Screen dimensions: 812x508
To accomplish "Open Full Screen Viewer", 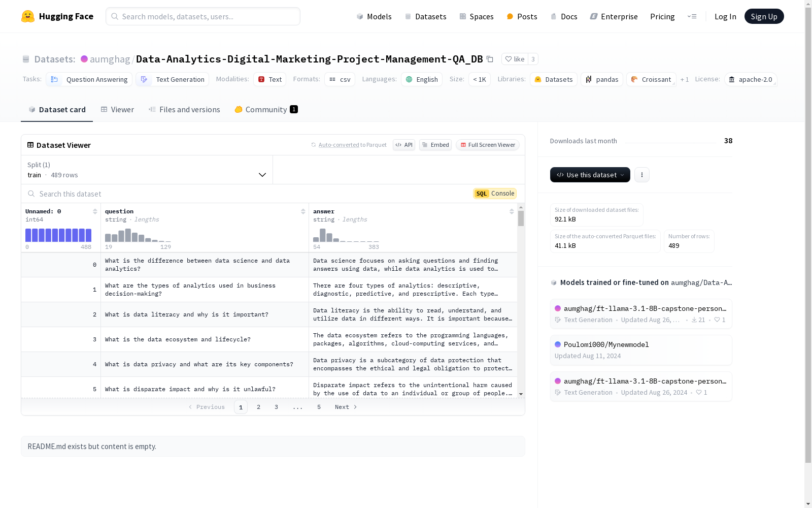I will (x=488, y=145).
